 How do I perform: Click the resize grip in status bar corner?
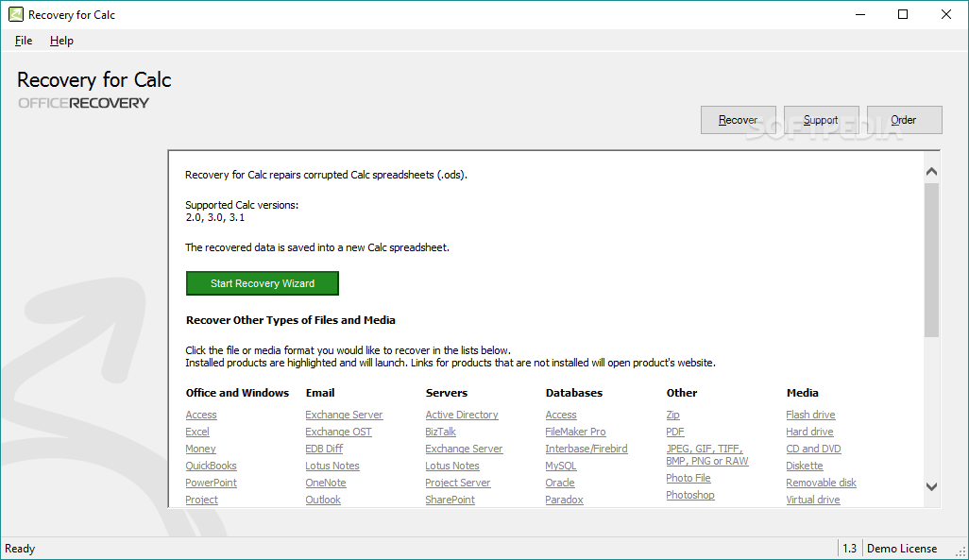click(x=960, y=552)
